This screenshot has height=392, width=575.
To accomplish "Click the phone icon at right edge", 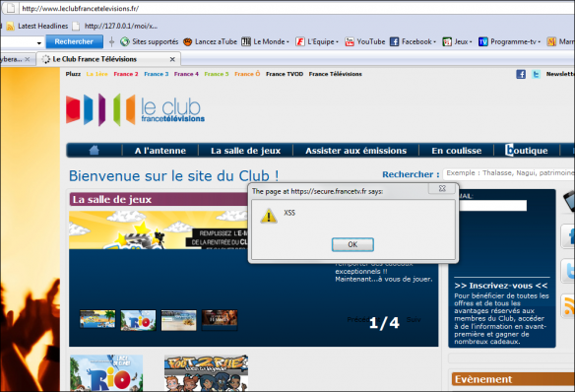I will tap(569, 201).
